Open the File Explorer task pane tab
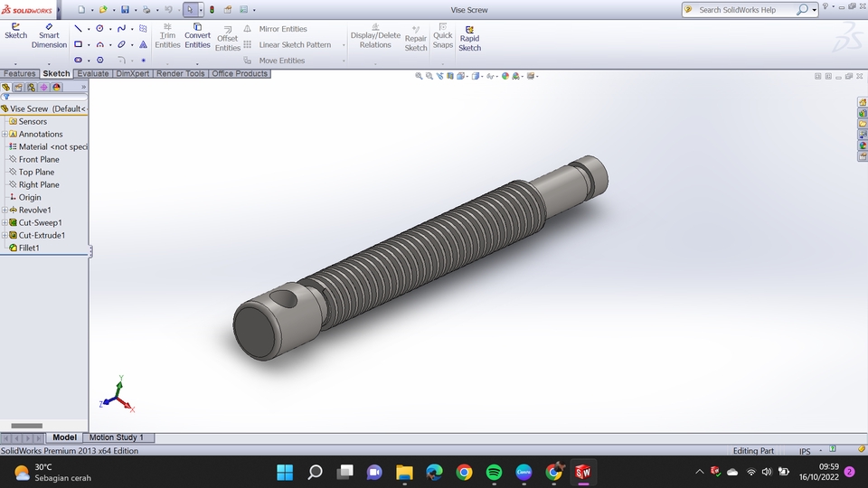The width and height of the screenshot is (868, 488). pos(863,124)
